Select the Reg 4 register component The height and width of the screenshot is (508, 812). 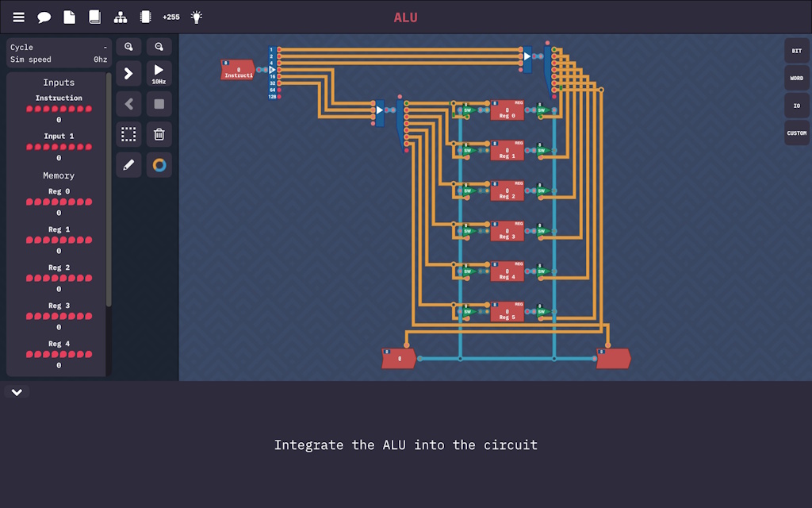[507, 271]
